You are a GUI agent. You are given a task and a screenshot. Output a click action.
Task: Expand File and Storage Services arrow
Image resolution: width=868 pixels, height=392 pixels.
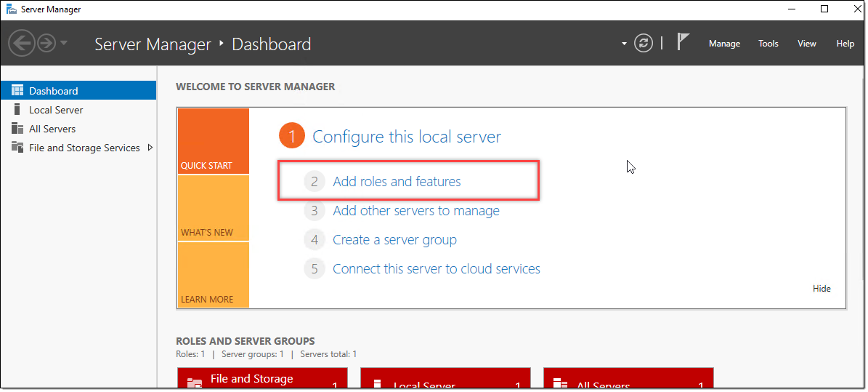coord(150,148)
